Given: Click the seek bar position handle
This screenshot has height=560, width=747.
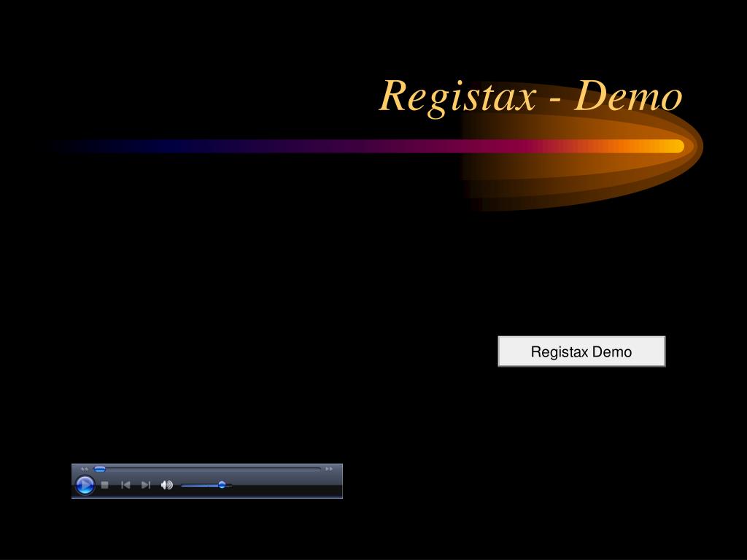Looking at the screenshot, I should click(99, 469).
